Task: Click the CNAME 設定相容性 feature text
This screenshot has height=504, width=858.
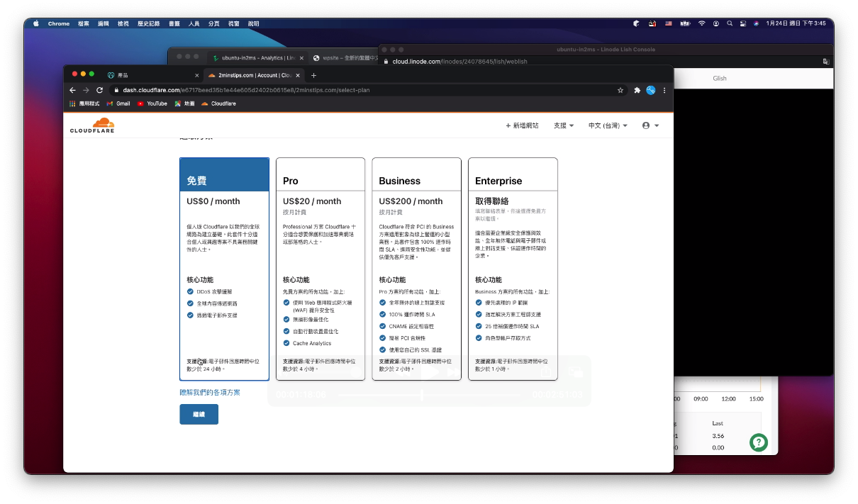Action: click(411, 326)
